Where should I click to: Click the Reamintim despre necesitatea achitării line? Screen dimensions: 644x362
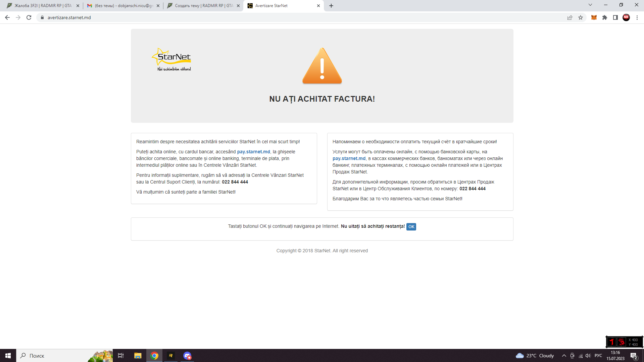(x=218, y=142)
